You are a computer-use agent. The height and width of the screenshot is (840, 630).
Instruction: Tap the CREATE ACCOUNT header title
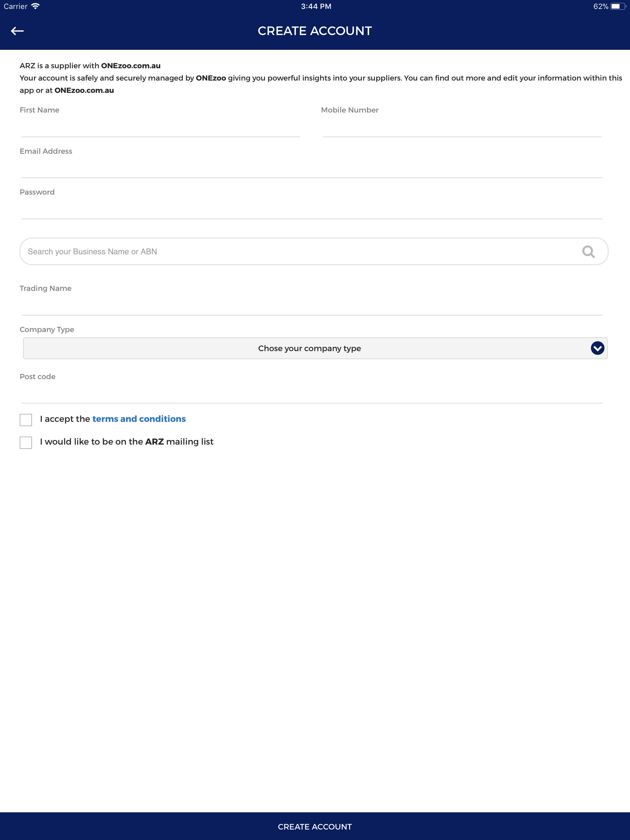[x=315, y=31]
